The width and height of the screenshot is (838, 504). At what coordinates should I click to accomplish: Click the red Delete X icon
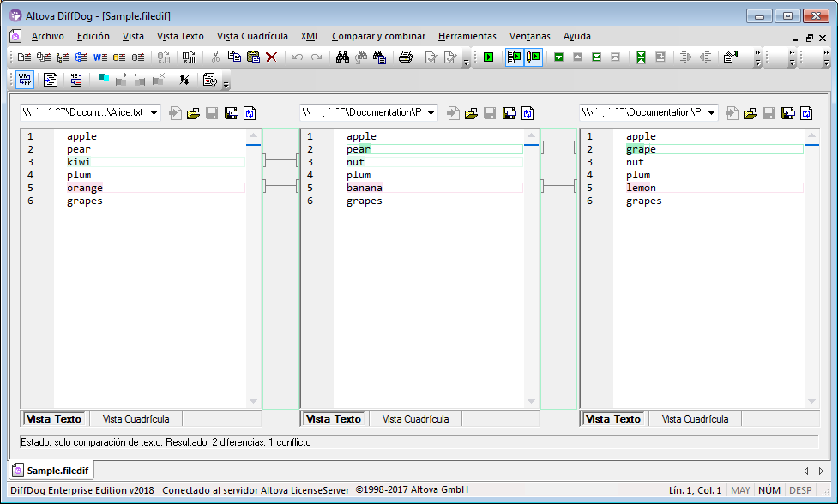click(271, 57)
